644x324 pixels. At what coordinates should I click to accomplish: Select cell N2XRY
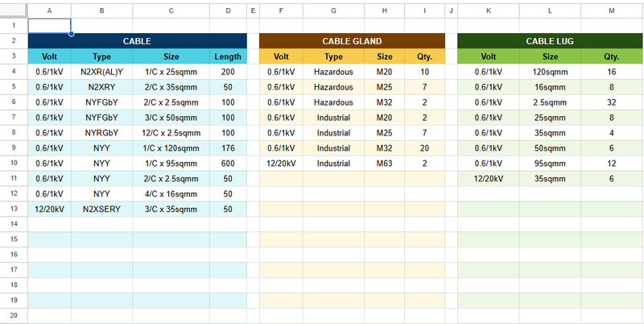point(102,87)
